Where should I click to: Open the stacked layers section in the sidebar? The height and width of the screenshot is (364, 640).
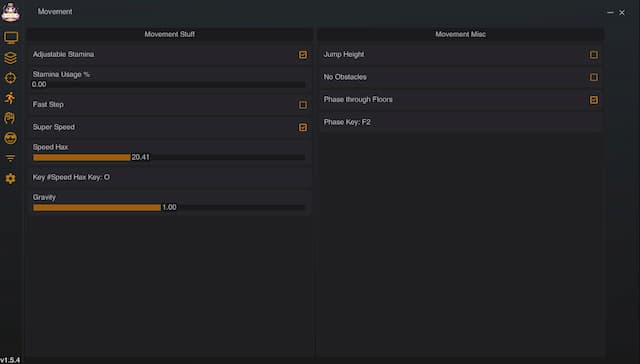click(11, 58)
